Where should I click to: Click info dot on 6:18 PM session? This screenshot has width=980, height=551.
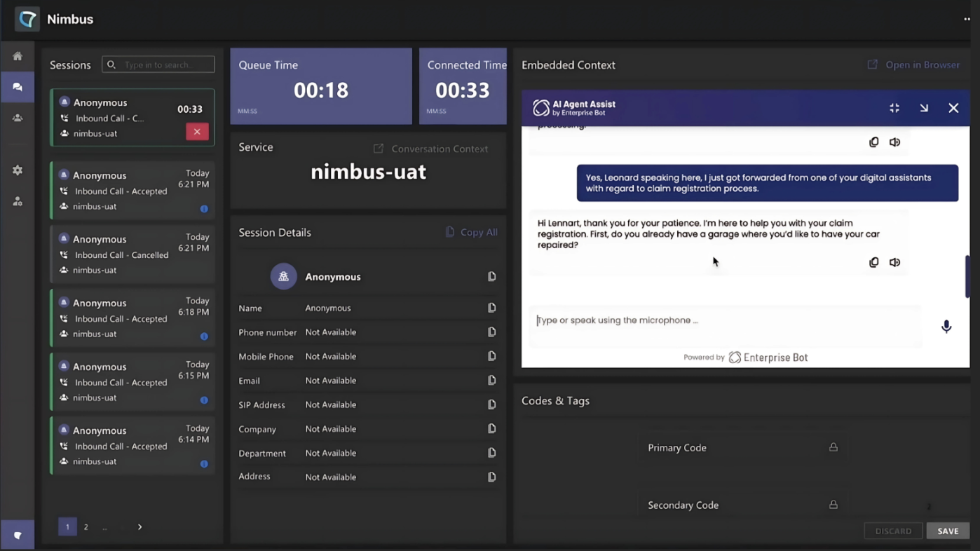click(x=204, y=336)
